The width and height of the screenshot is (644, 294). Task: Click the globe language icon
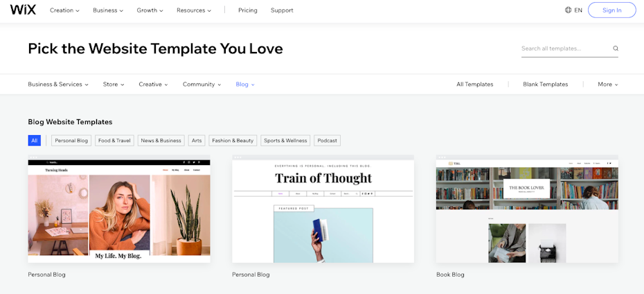(x=568, y=10)
